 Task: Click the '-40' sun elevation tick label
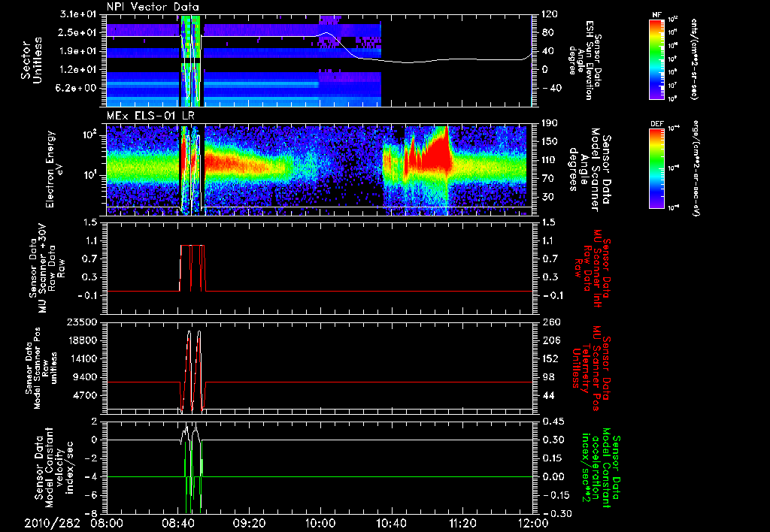pos(551,89)
